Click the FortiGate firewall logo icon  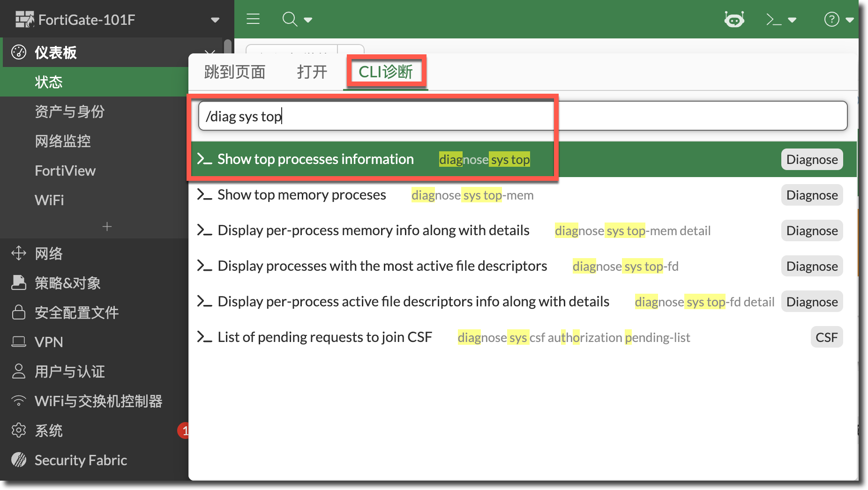coord(24,19)
